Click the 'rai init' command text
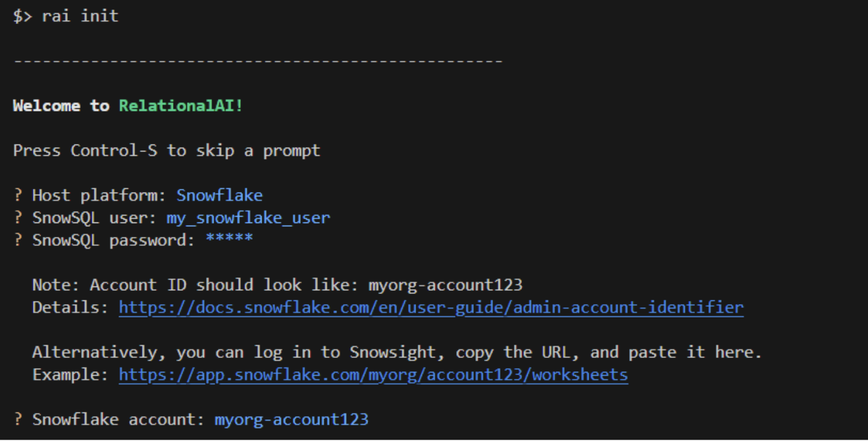The height and width of the screenshot is (441, 868). (80, 16)
